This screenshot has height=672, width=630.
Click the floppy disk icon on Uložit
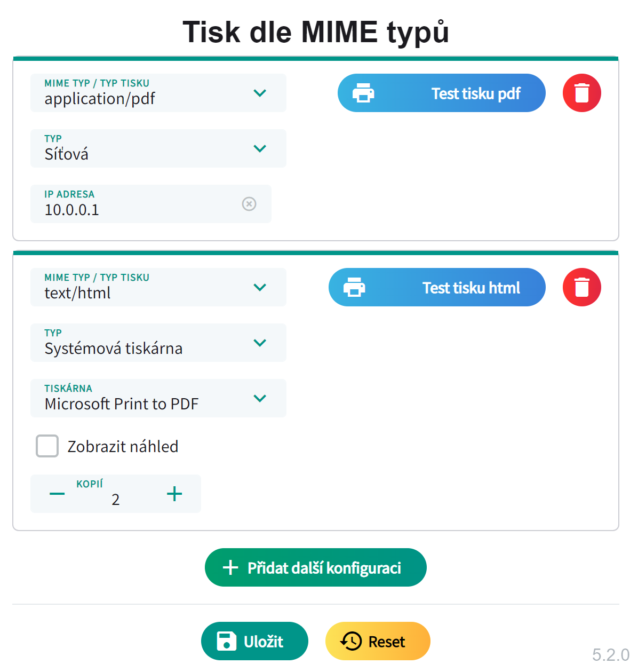click(x=227, y=641)
